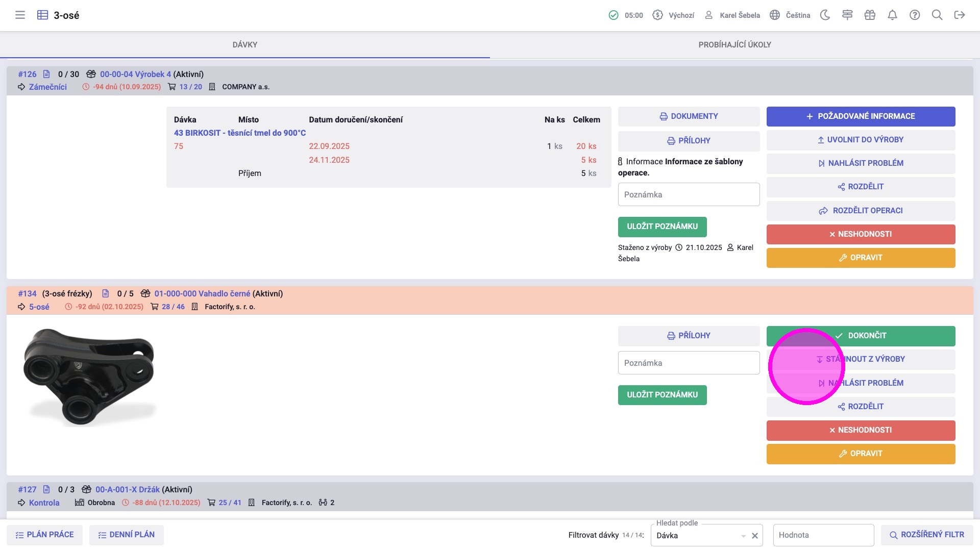The image size is (980, 551).
Task: Select the Dávky tab
Action: (245, 45)
